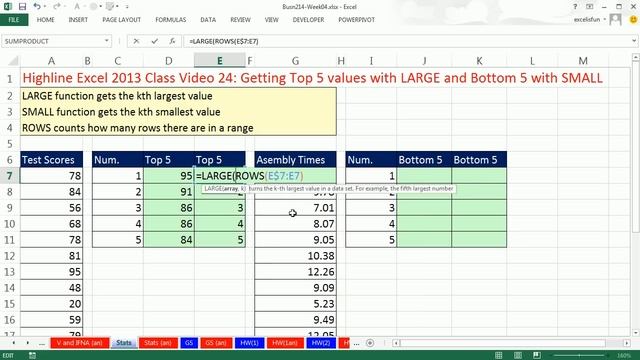Image resolution: width=640 pixels, height=360 pixels.
Task: Click the zoom percentage level
Action: (x=624, y=356)
